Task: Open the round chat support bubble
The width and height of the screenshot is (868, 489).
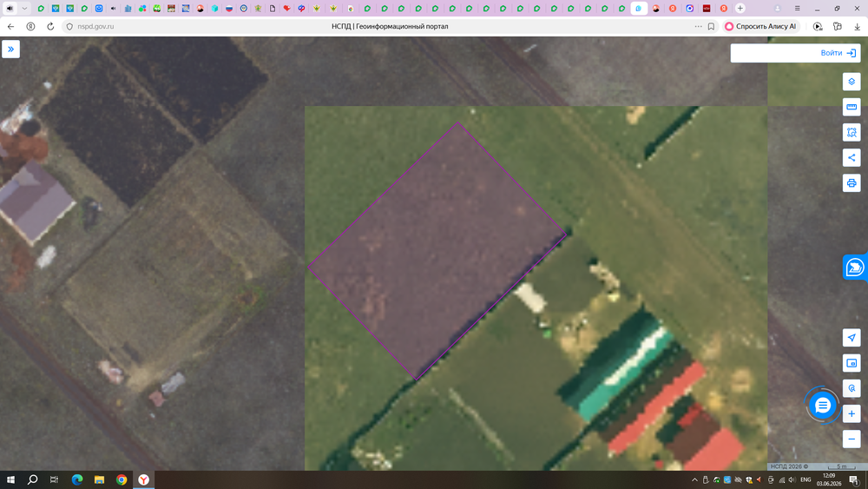Action: [x=823, y=406]
